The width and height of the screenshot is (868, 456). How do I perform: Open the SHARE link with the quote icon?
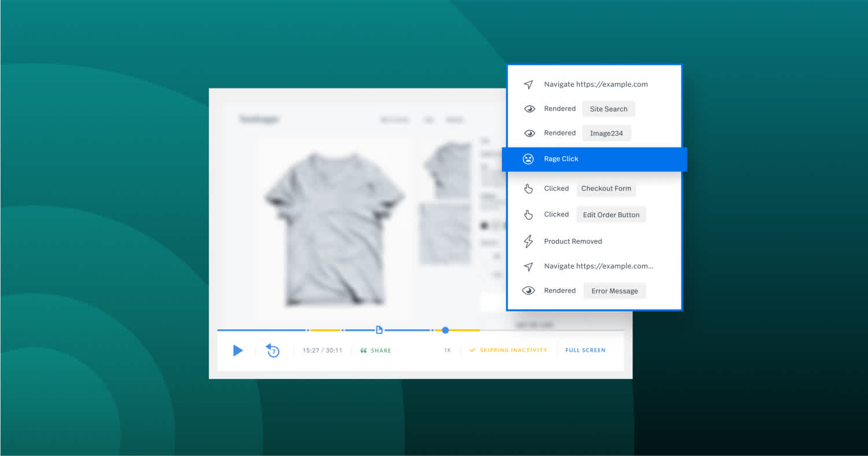pyautogui.click(x=376, y=350)
